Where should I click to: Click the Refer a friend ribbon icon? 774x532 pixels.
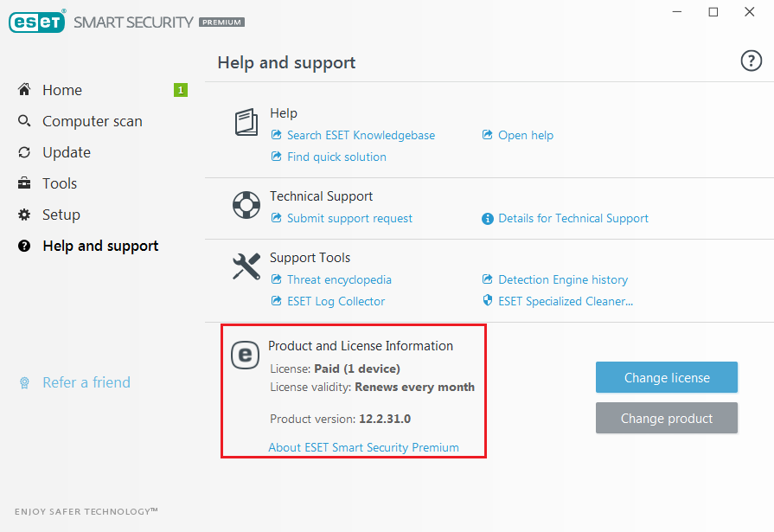point(24,383)
